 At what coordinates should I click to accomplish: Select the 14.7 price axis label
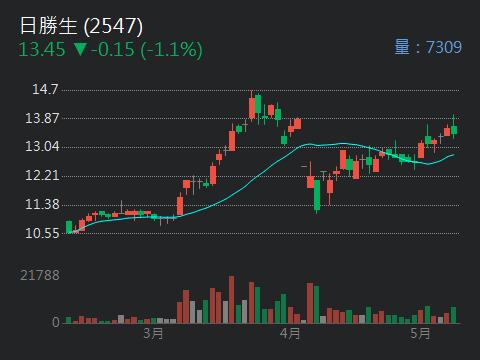(45, 89)
